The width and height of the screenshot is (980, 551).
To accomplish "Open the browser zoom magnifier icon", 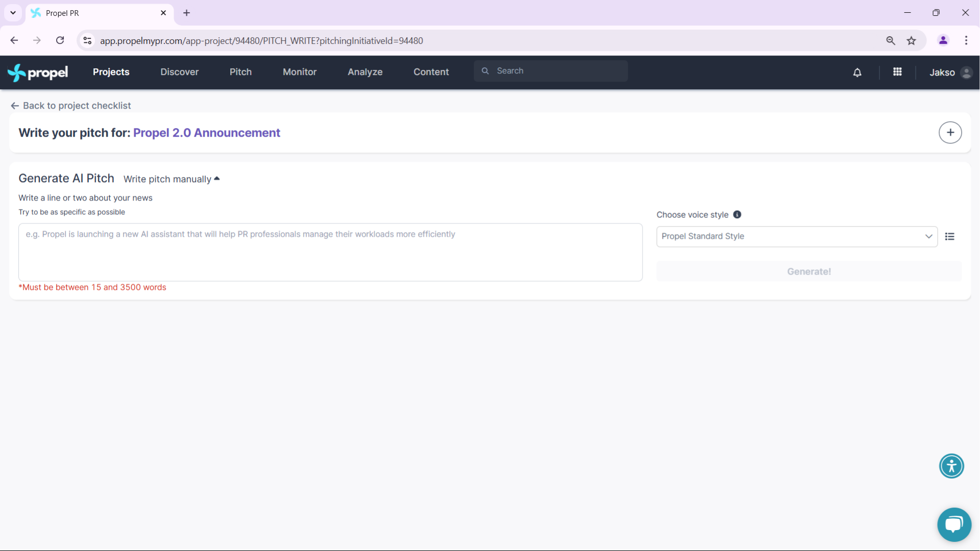I will click(891, 41).
